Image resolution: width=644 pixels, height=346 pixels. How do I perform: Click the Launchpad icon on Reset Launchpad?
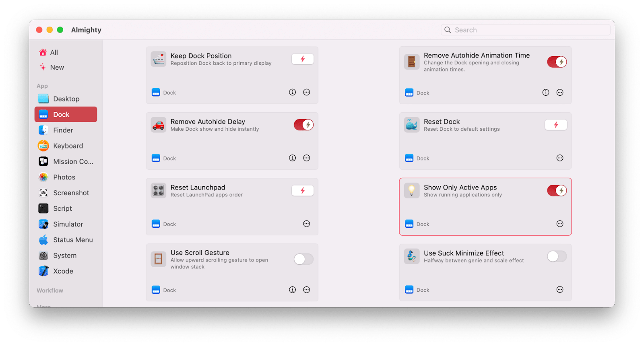click(x=159, y=191)
